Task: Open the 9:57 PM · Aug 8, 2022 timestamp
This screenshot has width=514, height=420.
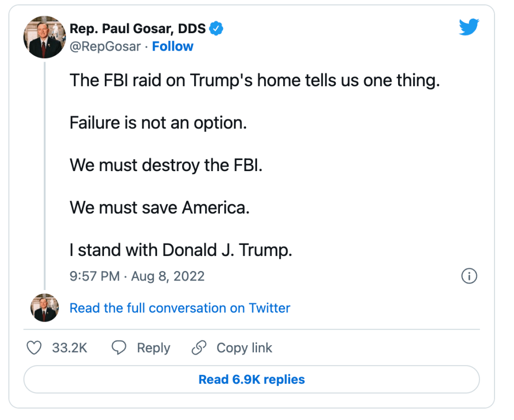Action: pos(137,276)
